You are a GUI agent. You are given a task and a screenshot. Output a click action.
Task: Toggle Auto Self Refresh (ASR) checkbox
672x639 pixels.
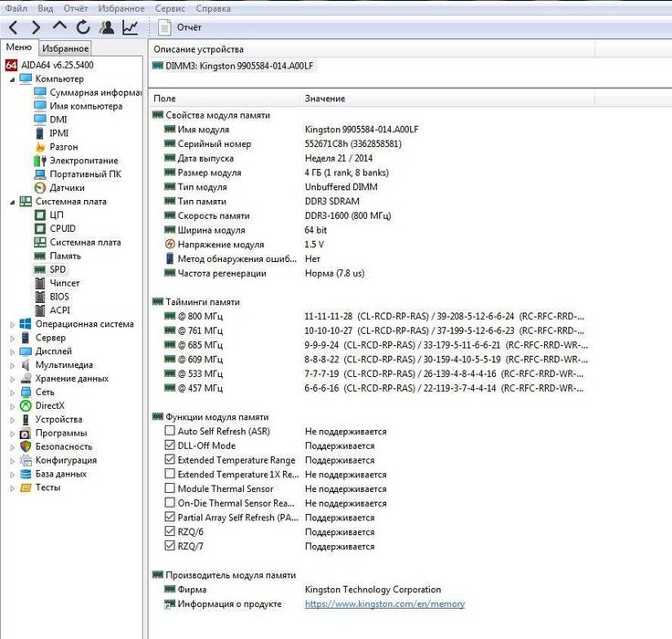coord(170,430)
